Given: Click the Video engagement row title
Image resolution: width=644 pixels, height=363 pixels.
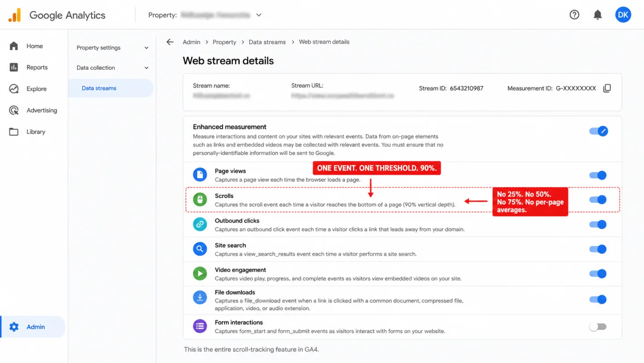Looking at the screenshot, I should pyautogui.click(x=240, y=270).
